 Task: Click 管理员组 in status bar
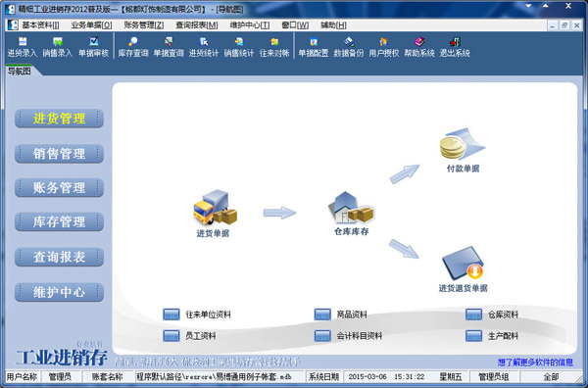click(x=494, y=376)
